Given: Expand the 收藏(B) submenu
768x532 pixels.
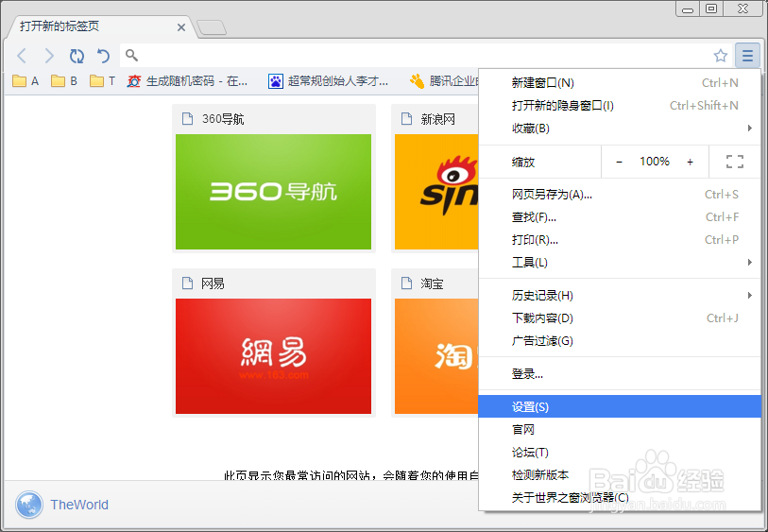Looking at the screenshot, I should coord(620,129).
